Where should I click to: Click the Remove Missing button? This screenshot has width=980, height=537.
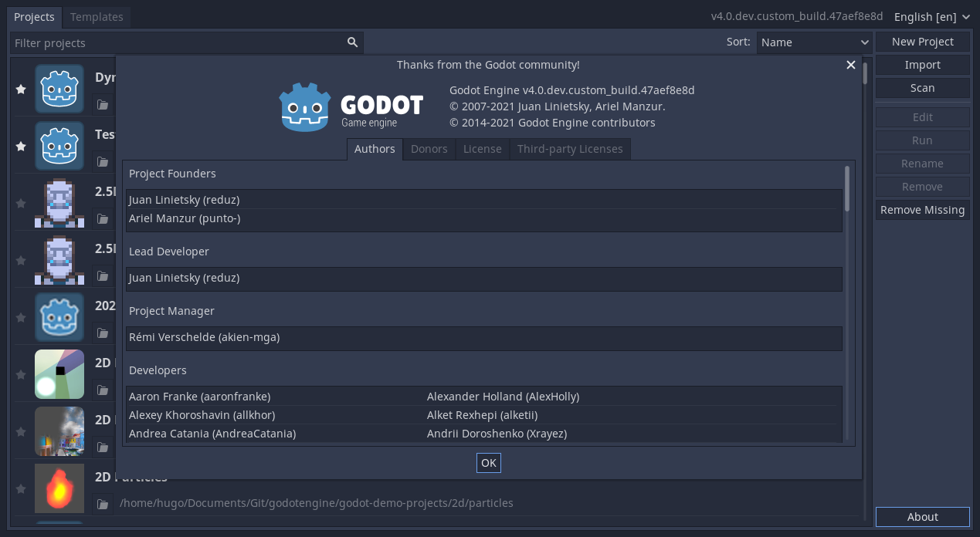coord(923,210)
